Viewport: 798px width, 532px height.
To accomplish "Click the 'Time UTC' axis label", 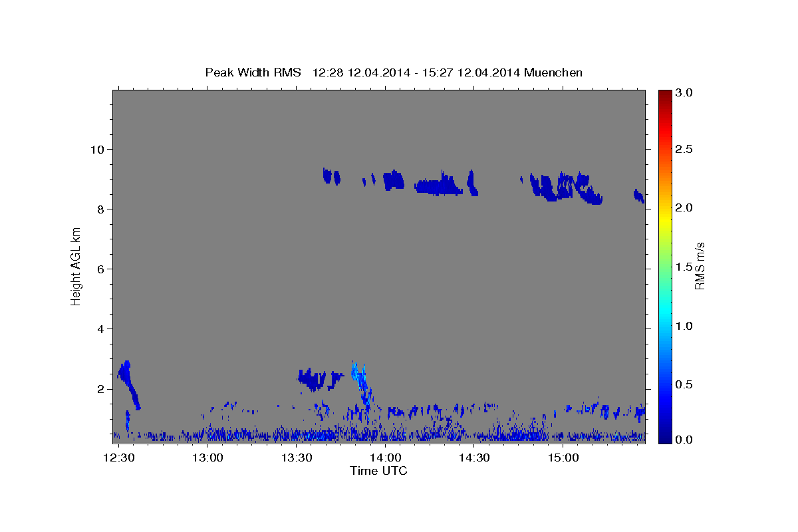I will [378, 471].
